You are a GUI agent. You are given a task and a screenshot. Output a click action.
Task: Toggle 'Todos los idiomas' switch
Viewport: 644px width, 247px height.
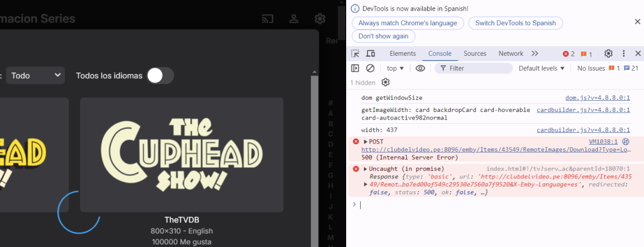(x=160, y=76)
